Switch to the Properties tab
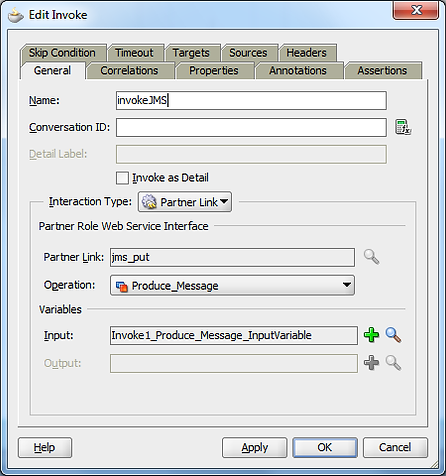 click(214, 71)
